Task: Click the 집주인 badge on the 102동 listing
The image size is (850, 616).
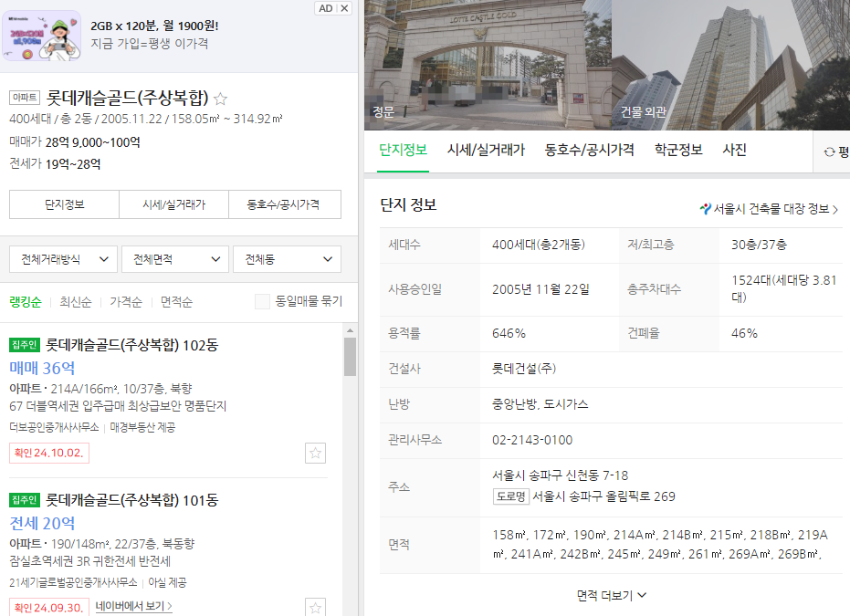Action: coord(25,345)
